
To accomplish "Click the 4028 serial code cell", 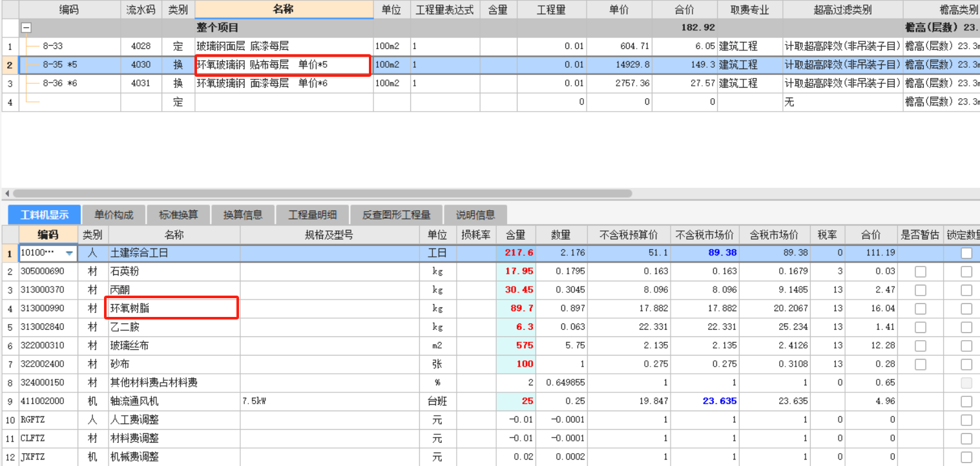I will coord(141,46).
